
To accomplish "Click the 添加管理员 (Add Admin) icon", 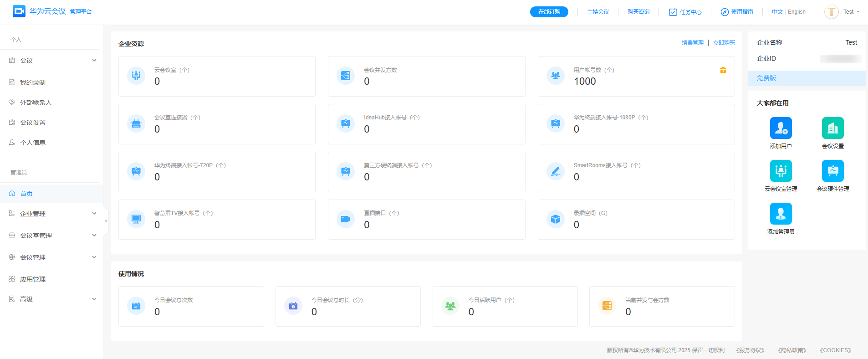I will [x=781, y=214].
